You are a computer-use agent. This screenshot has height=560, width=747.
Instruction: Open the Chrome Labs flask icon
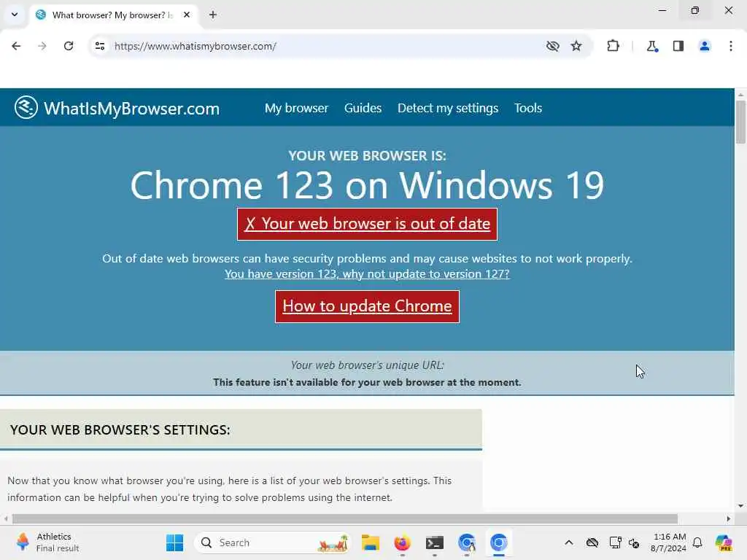(x=652, y=46)
